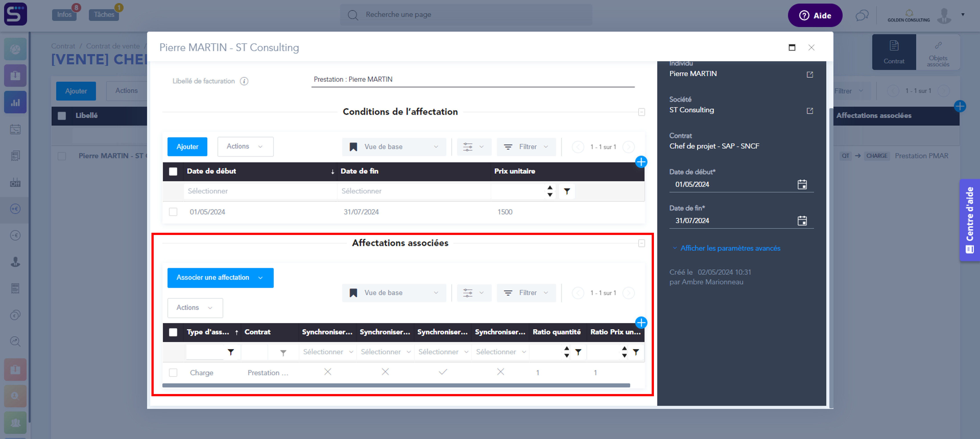Open the Infos notifications
Screen dimensions: 980x439
(64, 14)
